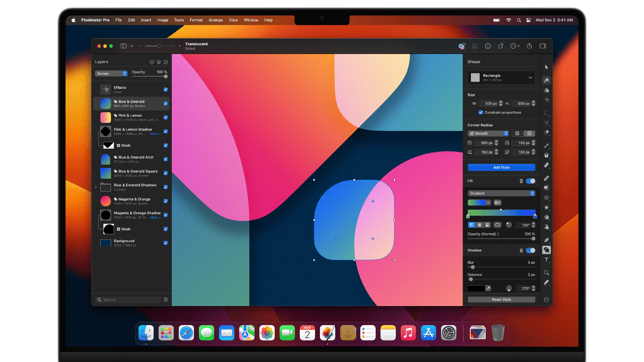The width and height of the screenshot is (644, 362).
Task: Open the Arrange menu
Action: [216, 20]
